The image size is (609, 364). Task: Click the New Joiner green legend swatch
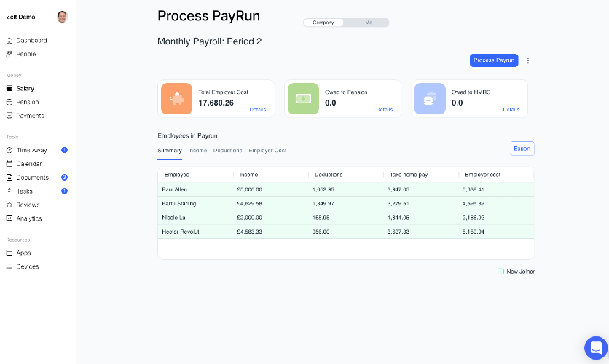tap(500, 272)
